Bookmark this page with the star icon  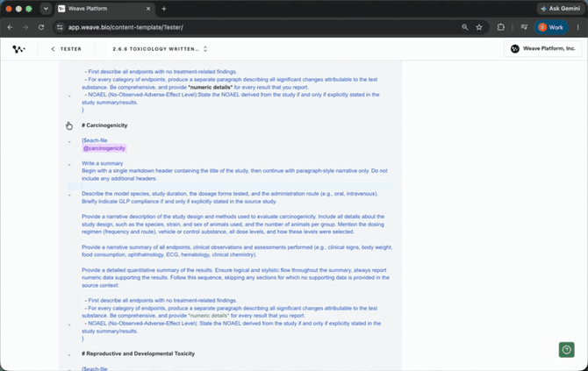point(479,27)
